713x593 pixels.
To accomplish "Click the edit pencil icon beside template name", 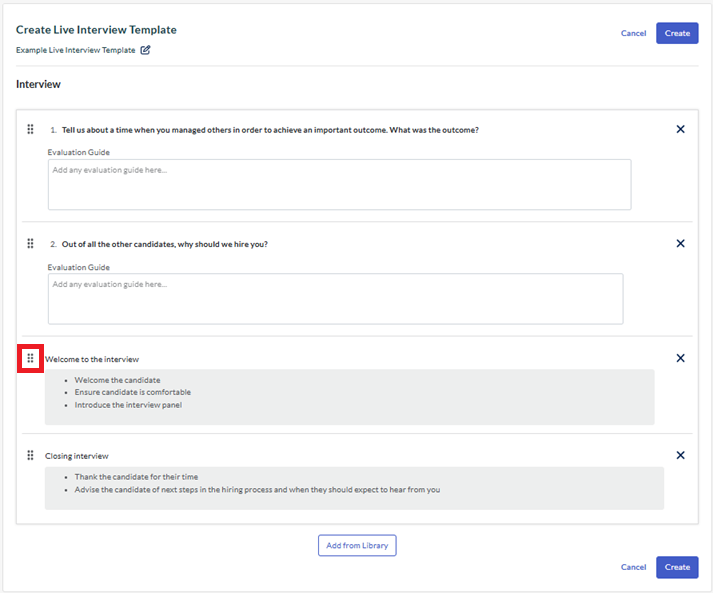I will [145, 50].
